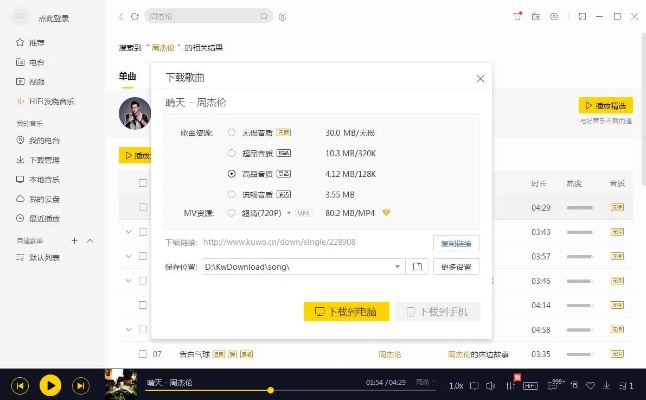
Task: Open MV resolution dropdown next to 超清(720P)
Action: pos(289,213)
